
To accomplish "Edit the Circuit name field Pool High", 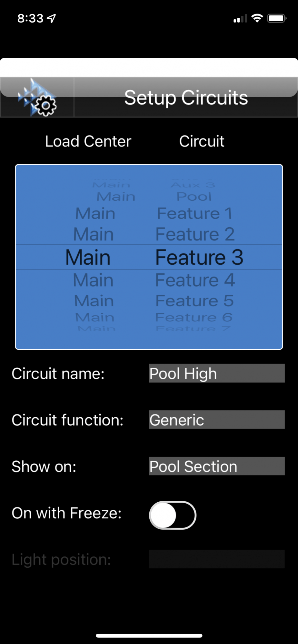I will click(217, 373).
